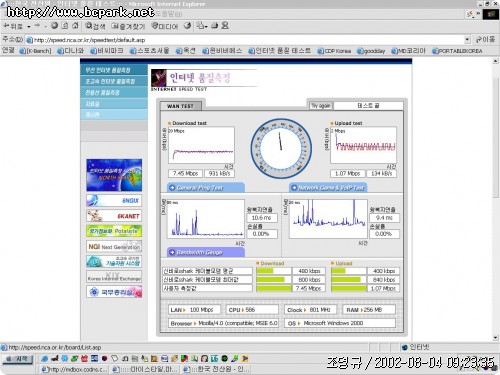Click the Back (뒤로) navigation button

[x=13, y=26]
